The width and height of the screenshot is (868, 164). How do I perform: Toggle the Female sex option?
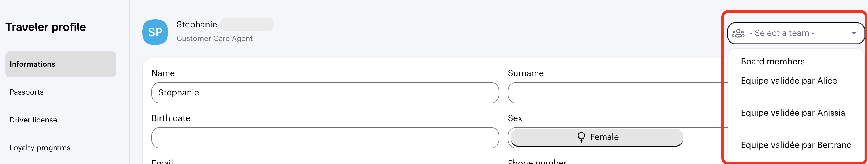tap(597, 137)
